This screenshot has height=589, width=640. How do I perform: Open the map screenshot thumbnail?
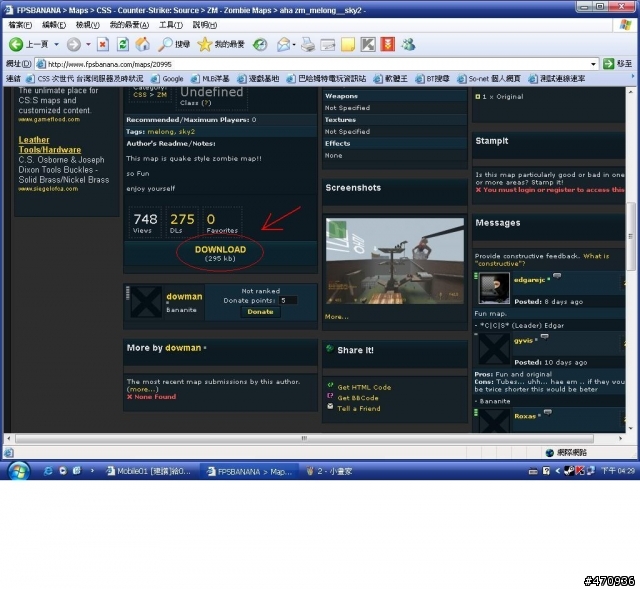click(x=395, y=261)
